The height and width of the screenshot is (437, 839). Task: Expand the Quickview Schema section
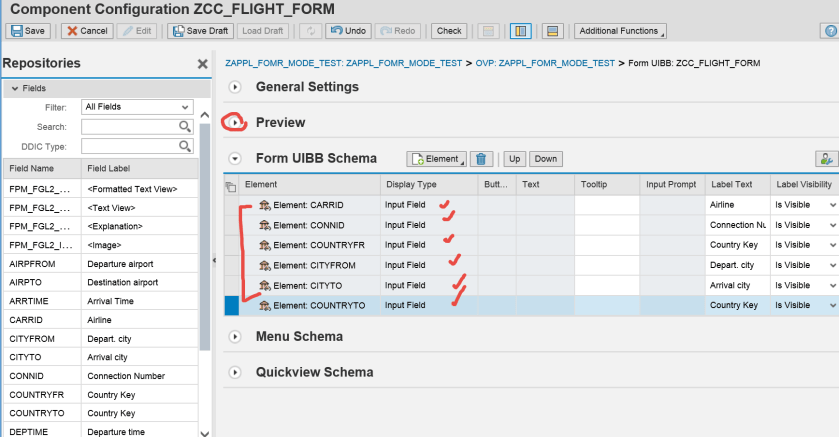pyautogui.click(x=235, y=372)
